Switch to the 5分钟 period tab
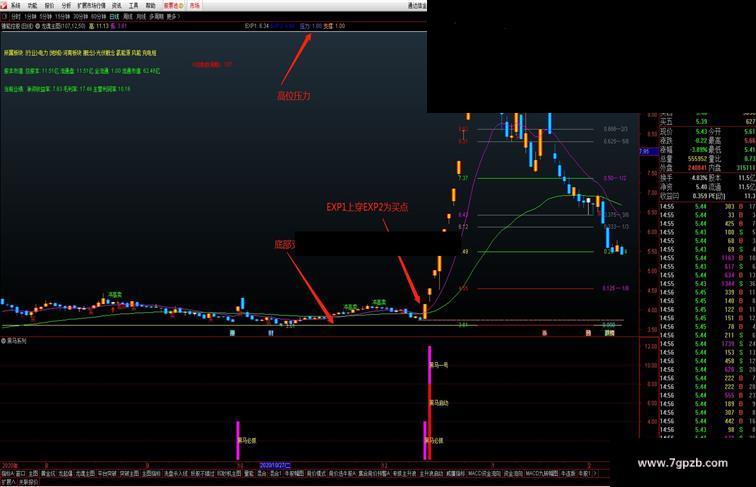 coord(45,17)
